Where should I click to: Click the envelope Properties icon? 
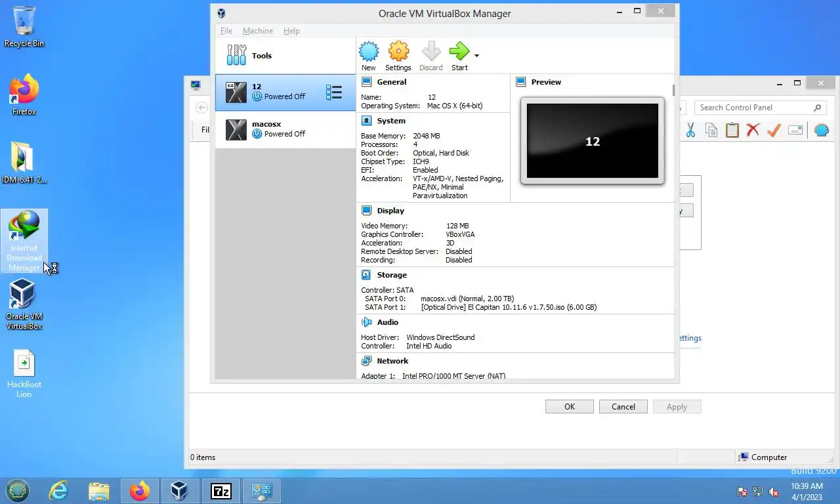click(x=795, y=130)
